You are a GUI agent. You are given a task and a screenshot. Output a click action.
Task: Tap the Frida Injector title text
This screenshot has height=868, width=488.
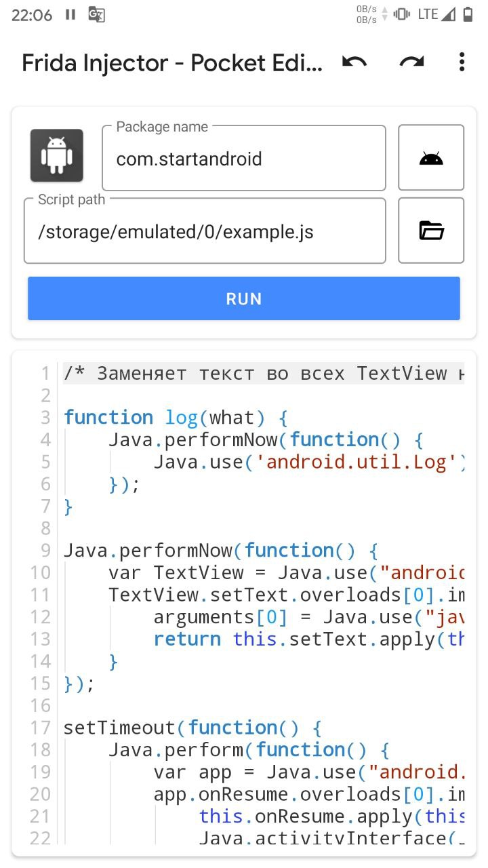coord(172,63)
